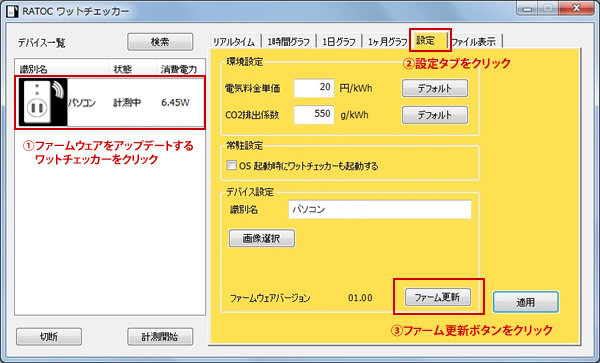Switch to the 1時間グラフ tab

[x=289, y=42]
